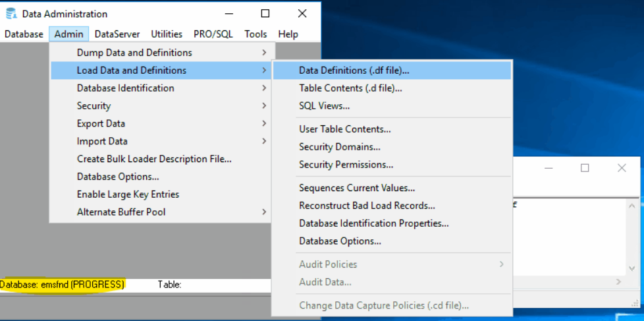Click the scrollbar up arrow in background window
Viewport: 644px width, 321px height.
tap(633, 206)
